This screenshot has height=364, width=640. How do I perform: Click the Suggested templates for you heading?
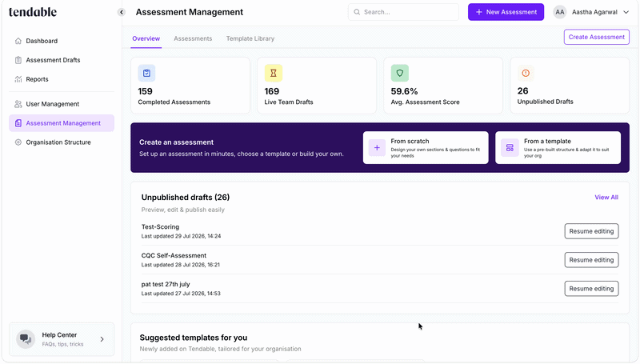tap(194, 338)
